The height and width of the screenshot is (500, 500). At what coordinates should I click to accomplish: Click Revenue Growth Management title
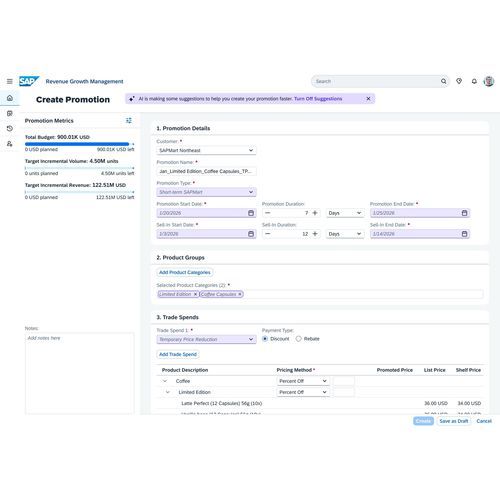click(x=84, y=81)
